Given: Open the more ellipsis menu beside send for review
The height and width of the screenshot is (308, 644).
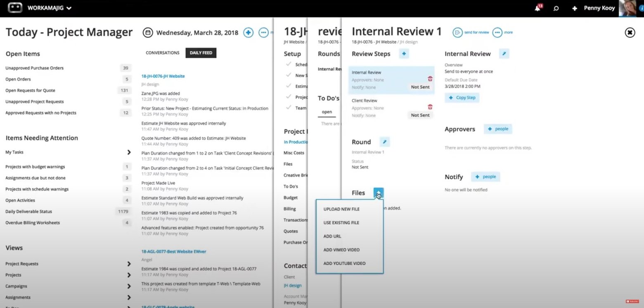Looking at the screenshot, I should (x=497, y=33).
